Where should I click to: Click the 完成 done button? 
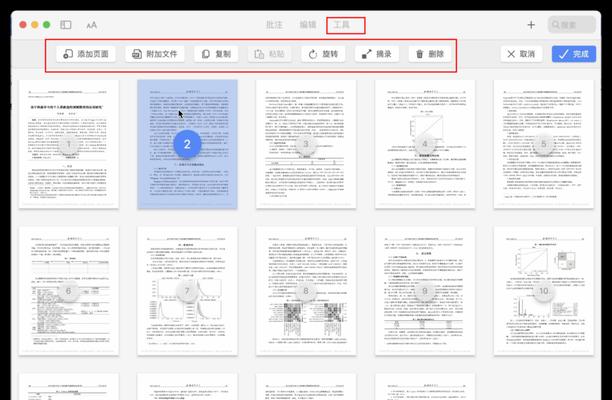(574, 54)
